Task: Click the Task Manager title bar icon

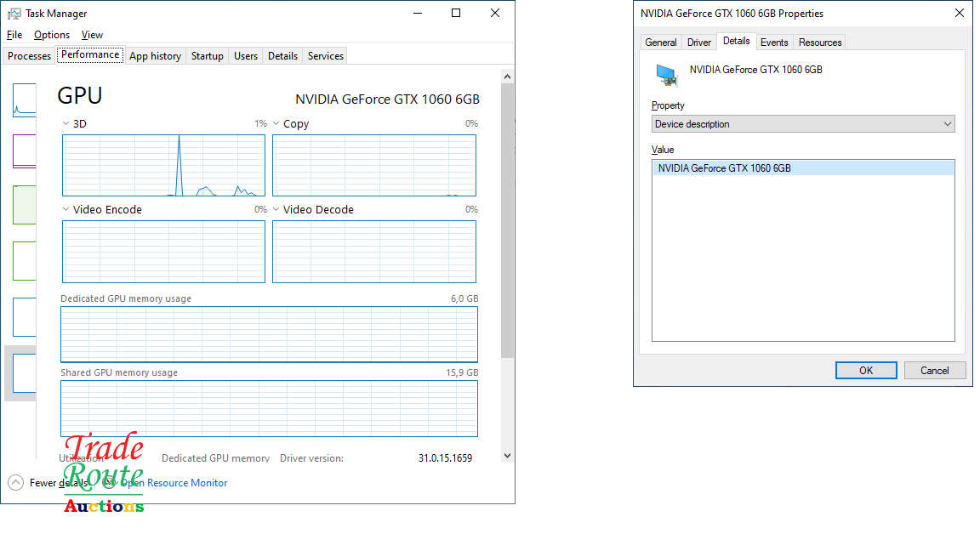Action: pos(14,14)
